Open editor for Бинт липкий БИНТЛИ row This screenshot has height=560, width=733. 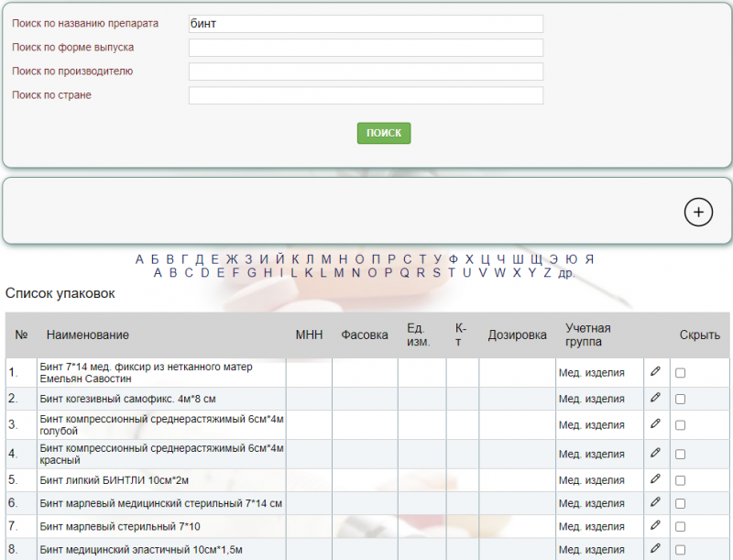[655, 479]
